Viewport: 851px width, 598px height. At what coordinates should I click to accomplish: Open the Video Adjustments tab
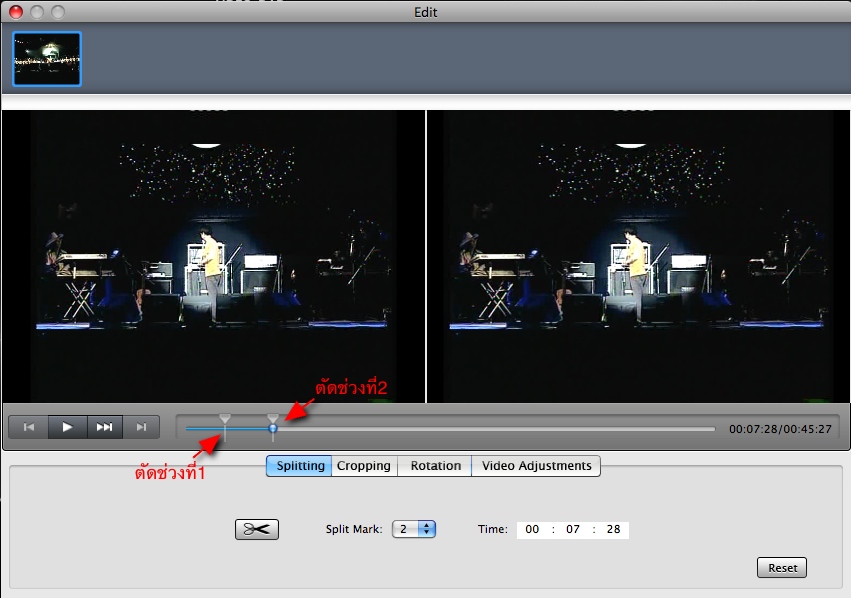[536, 466]
